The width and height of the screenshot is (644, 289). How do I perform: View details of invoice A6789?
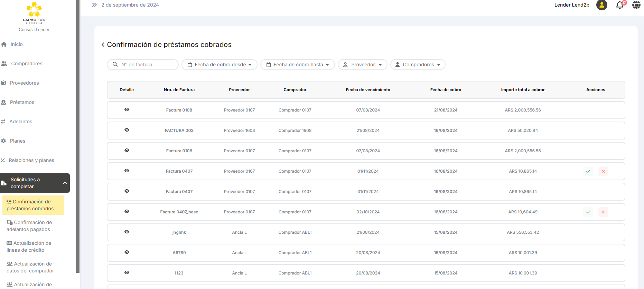127,252
